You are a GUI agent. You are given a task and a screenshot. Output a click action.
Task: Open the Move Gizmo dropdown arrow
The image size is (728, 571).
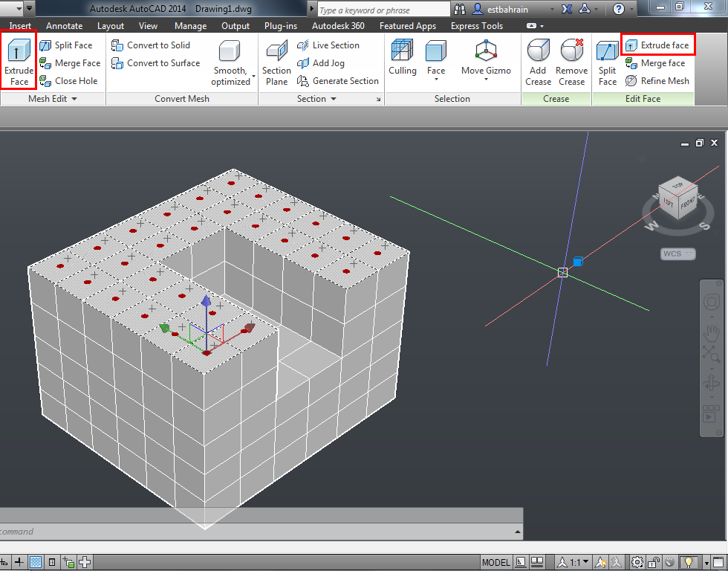click(x=486, y=80)
